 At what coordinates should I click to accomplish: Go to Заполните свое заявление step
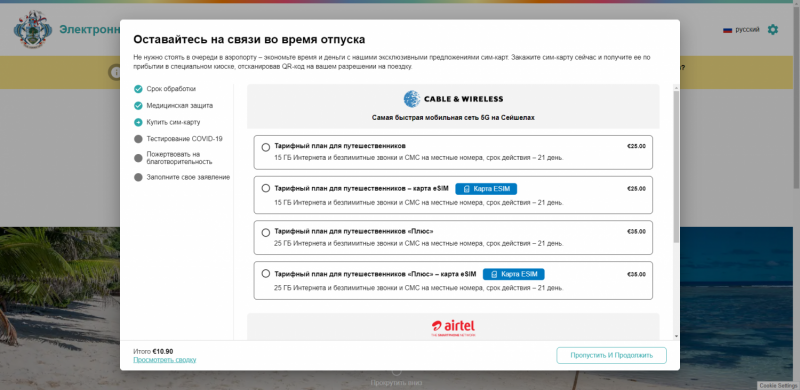click(x=188, y=177)
